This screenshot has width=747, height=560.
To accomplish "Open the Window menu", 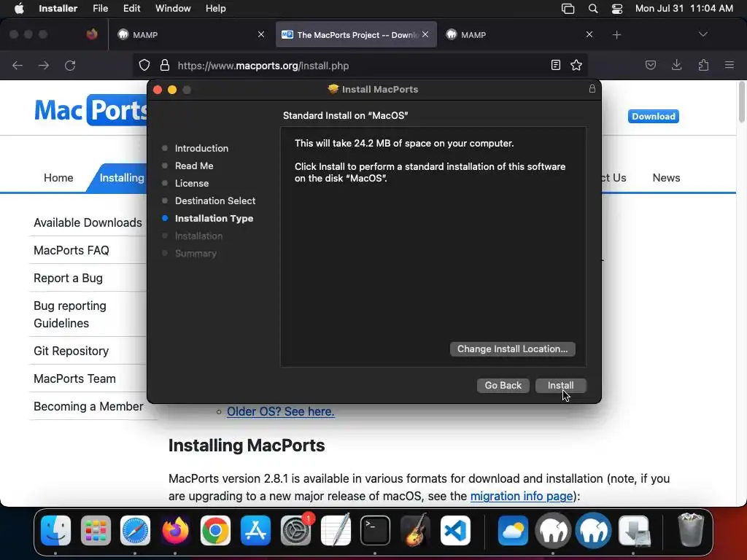I will 173,9.
